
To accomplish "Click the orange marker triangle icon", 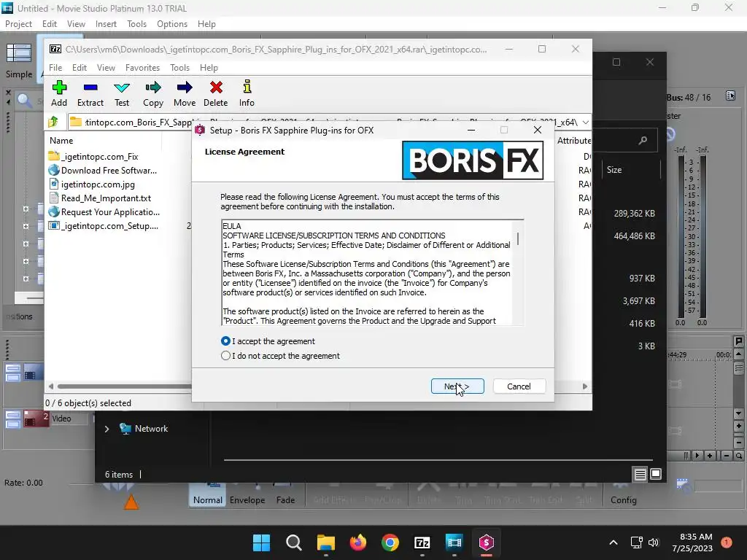I will (131, 502).
